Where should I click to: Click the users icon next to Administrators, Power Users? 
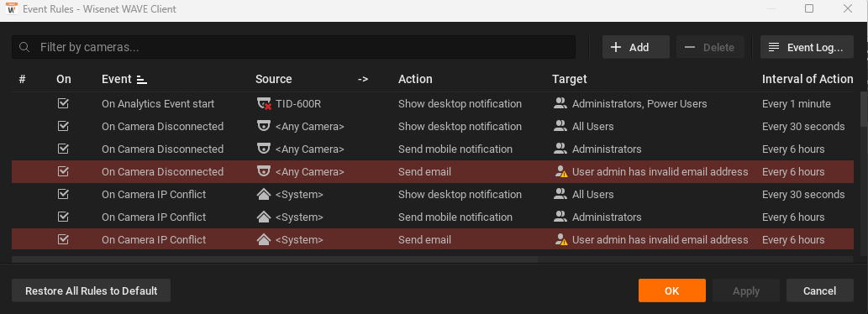click(x=560, y=103)
